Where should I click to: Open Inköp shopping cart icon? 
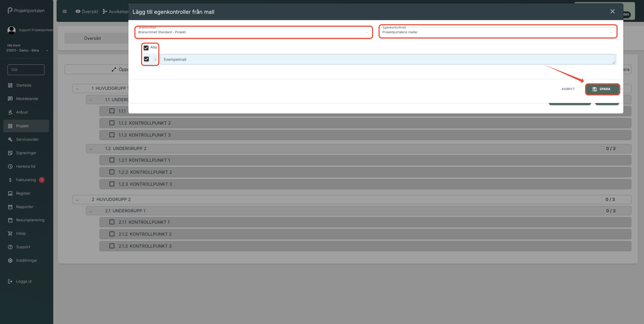pos(10,233)
